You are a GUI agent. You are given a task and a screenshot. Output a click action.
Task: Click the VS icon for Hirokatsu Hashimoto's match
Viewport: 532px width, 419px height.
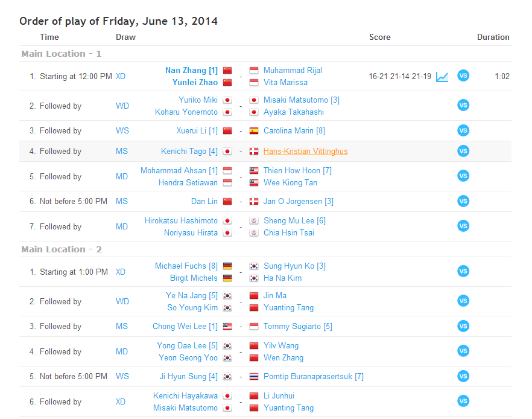coord(463,226)
